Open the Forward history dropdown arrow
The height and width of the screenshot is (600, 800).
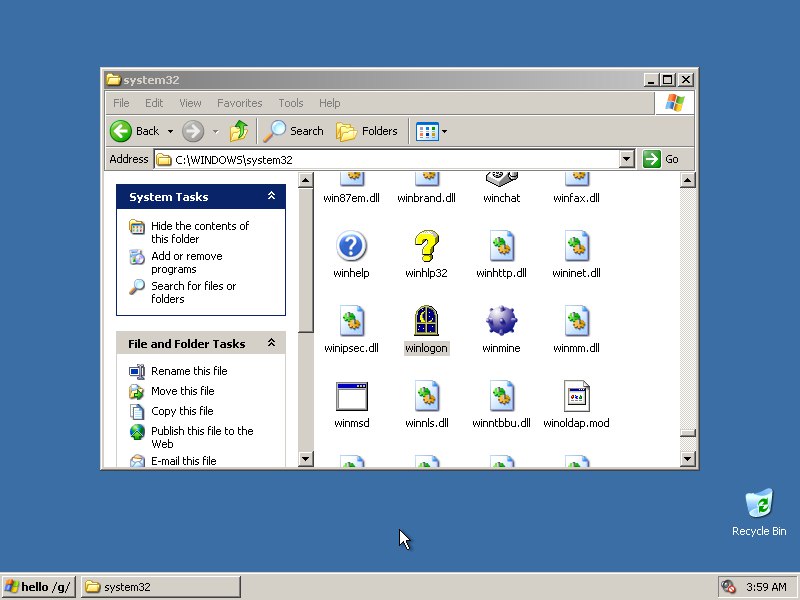pyautogui.click(x=215, y=132)
